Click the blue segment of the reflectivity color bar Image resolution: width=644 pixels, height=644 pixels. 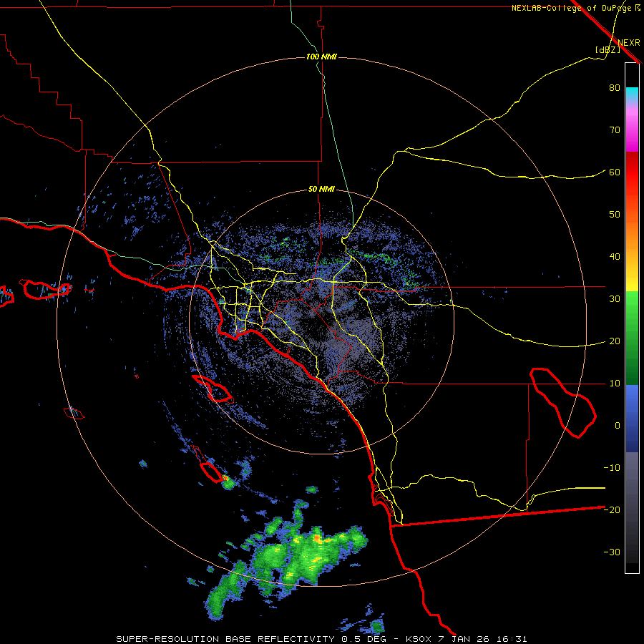pyautogui.click(x=632, y=418)
